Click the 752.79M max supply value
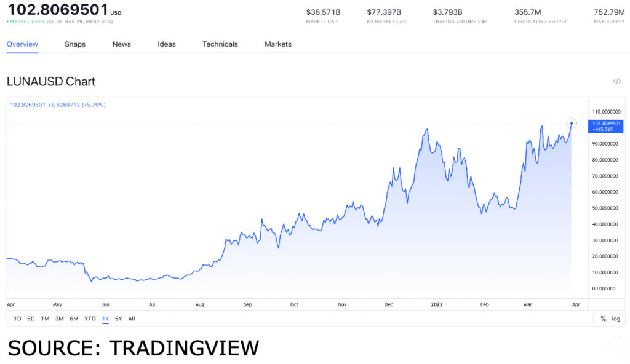 [609, 12]
